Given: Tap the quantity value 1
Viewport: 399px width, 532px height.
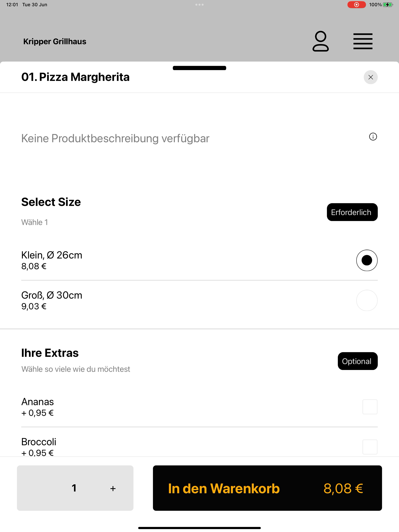Looking at the screenshot, I should click(x=74, y=488).
